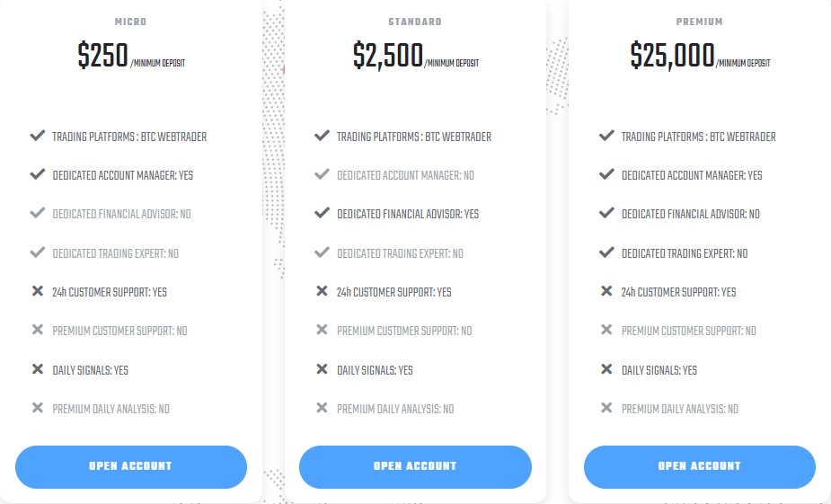The height and width of the screenshot is (504, 831).
Task: Click the $250 minimum deposit price
Action: (x=102, y=55)
